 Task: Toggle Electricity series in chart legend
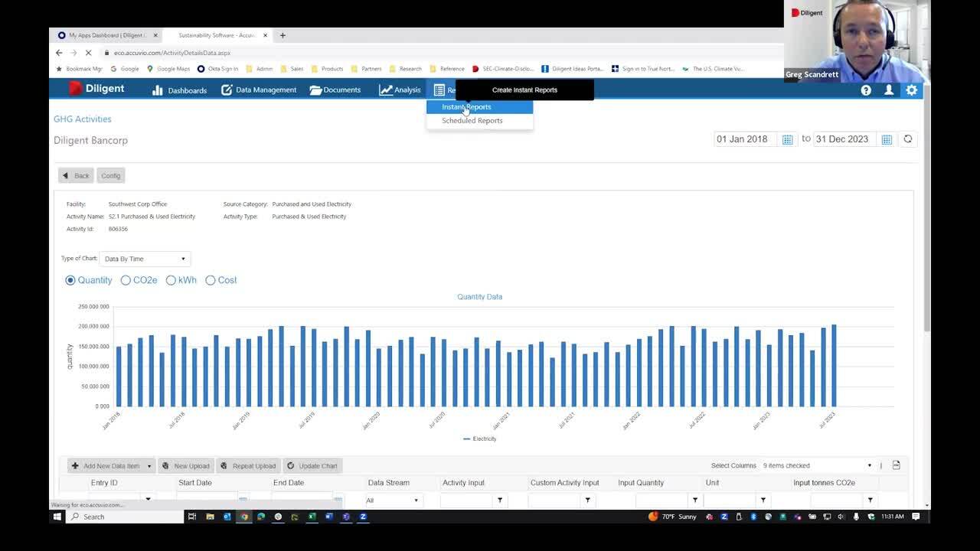480,439
